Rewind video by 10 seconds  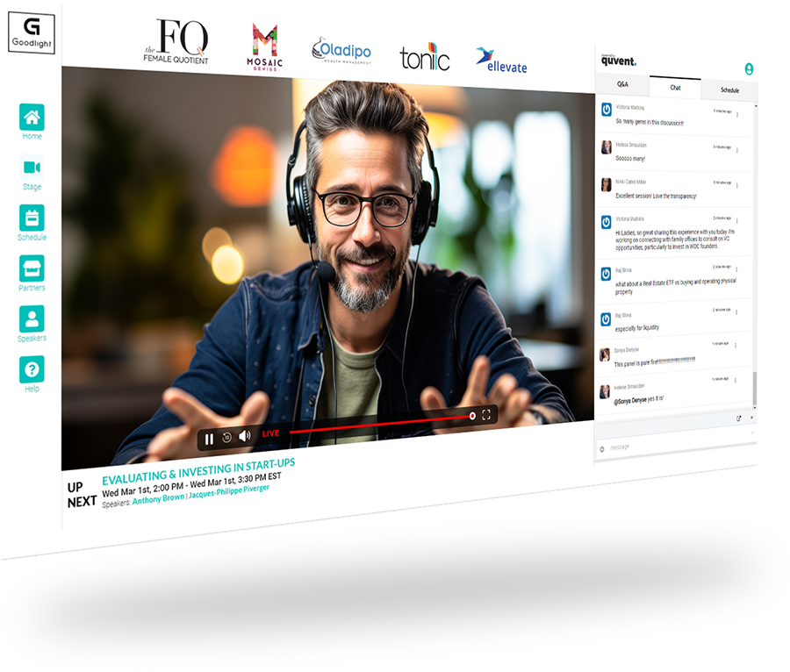point(226,437)
